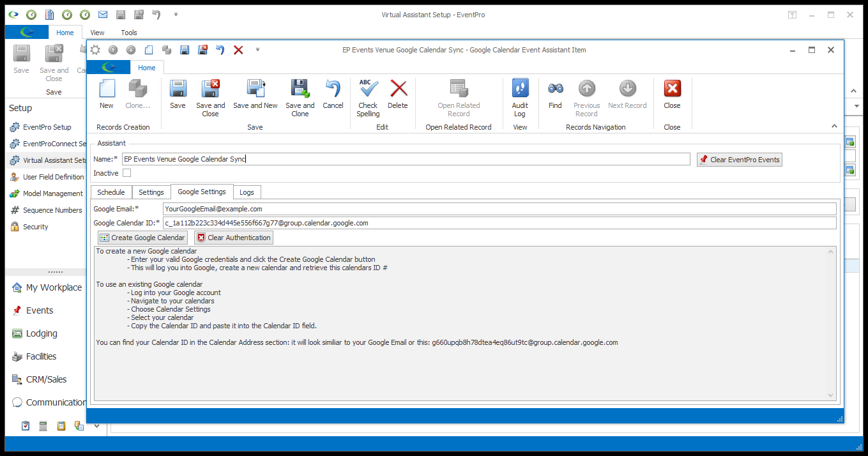Click Save and Clone in the ribbon
This screenshot has width=868, height=456.
click(300, 98)
